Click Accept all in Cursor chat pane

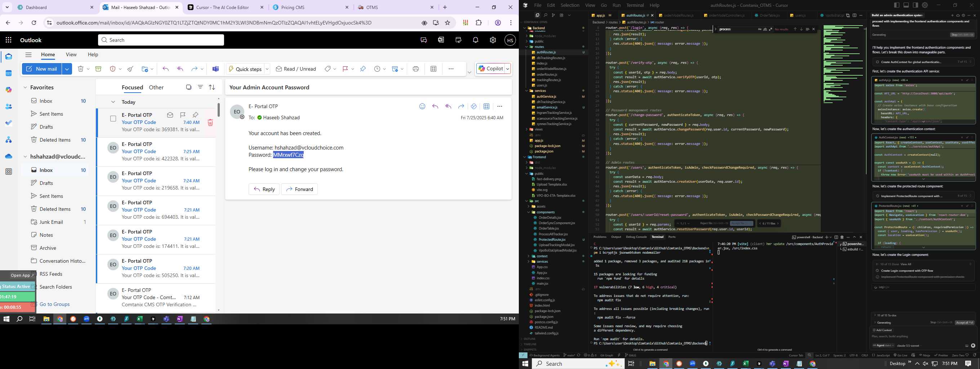pyautogui.click(x=965, y=323)
